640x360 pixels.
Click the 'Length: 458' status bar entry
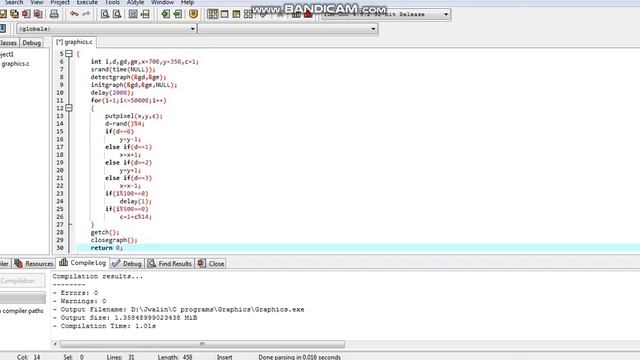click(x=175, y=357)
